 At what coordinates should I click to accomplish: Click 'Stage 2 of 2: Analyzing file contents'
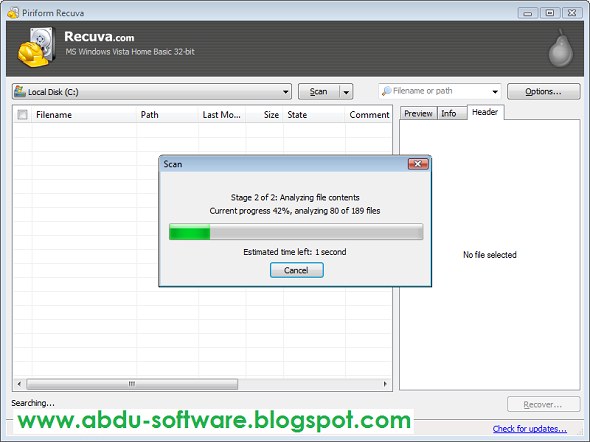click(295, 197)
